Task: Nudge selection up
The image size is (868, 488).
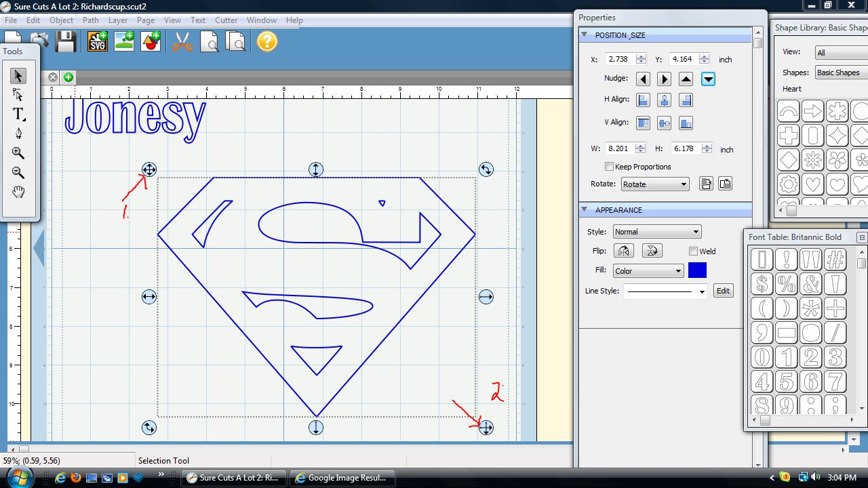Action: [686, 79]
